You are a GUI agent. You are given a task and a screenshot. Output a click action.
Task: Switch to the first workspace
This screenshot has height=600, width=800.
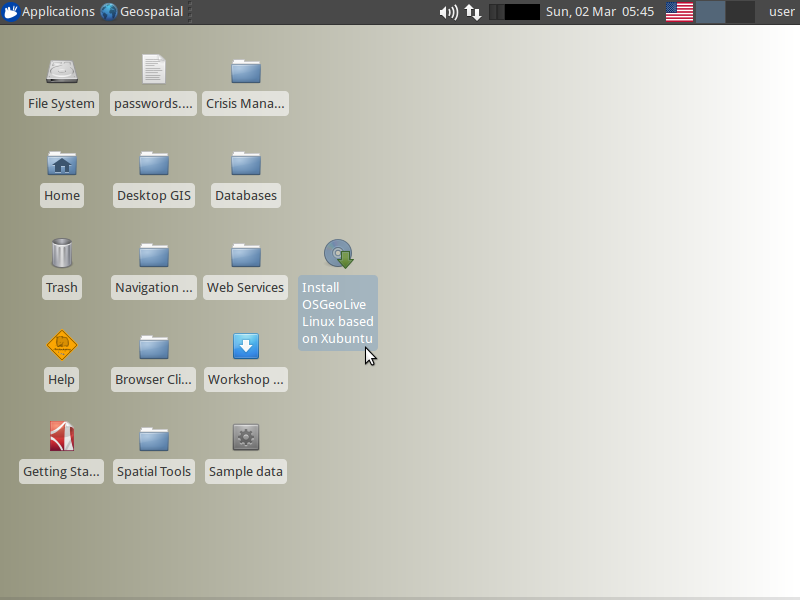point(711,12)
